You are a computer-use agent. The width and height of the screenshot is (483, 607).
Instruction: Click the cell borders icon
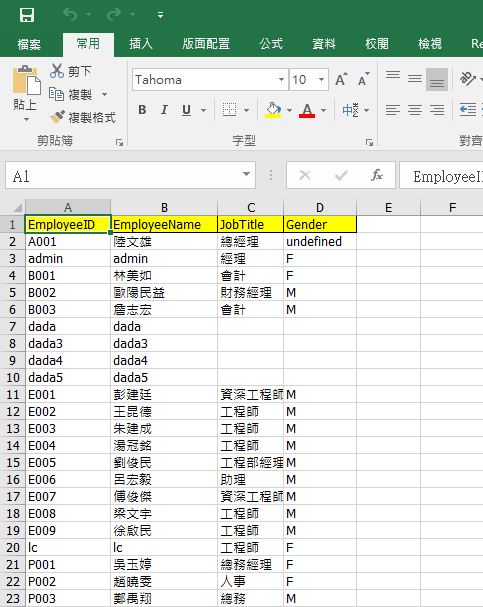tap(230, 110)
